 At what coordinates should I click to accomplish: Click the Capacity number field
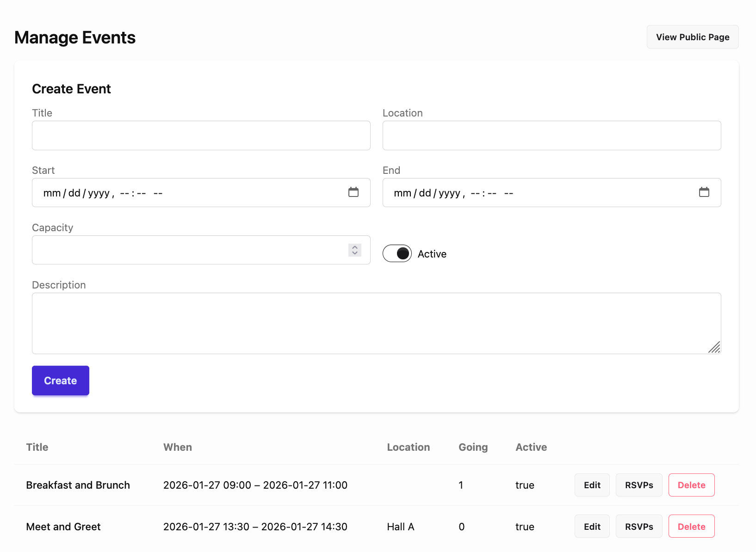tap(185, 250)
